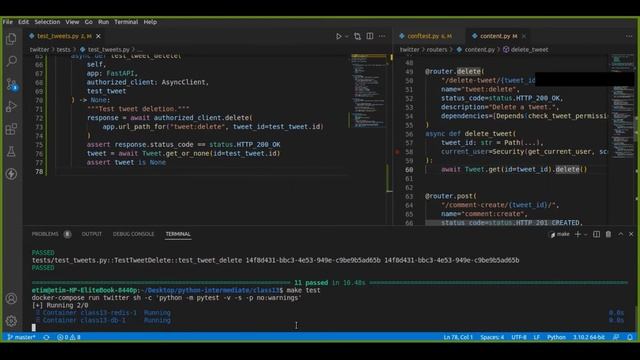
Task: Maximize the panel with chevron up
Action: [620, 234]
